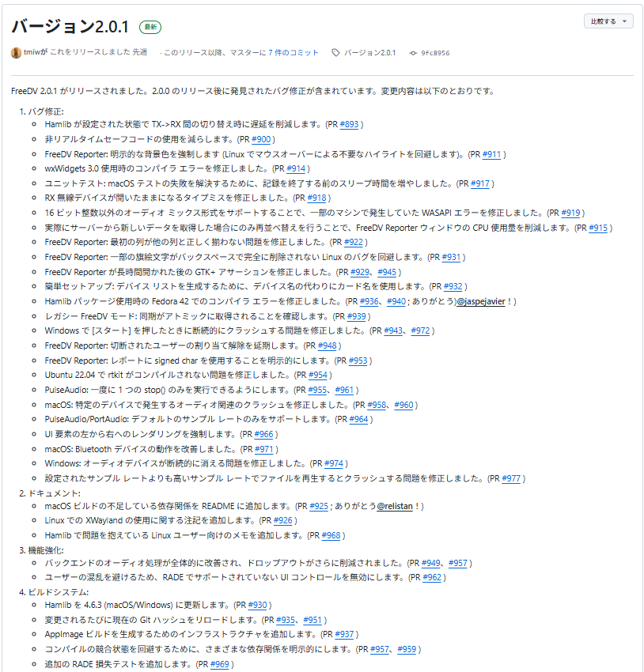Visit the @jaspejavier profile mention
The height and width of the screenshot is (672, 644).
point(481,302)
